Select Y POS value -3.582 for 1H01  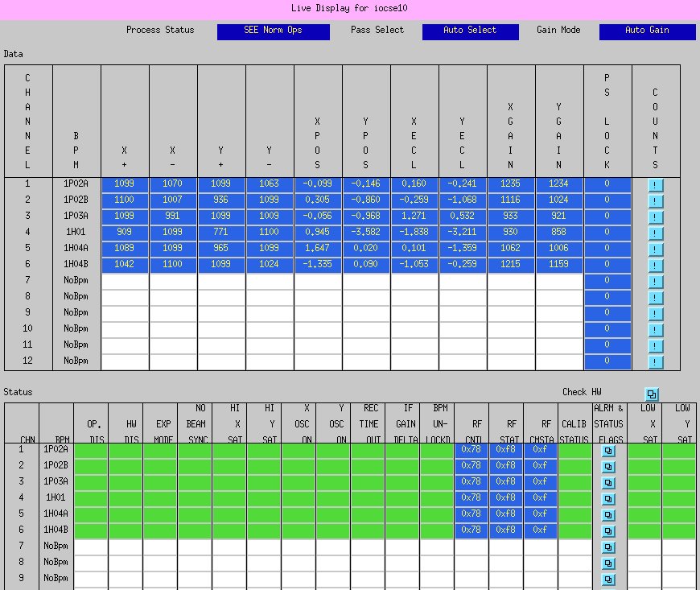click(365, 233)
